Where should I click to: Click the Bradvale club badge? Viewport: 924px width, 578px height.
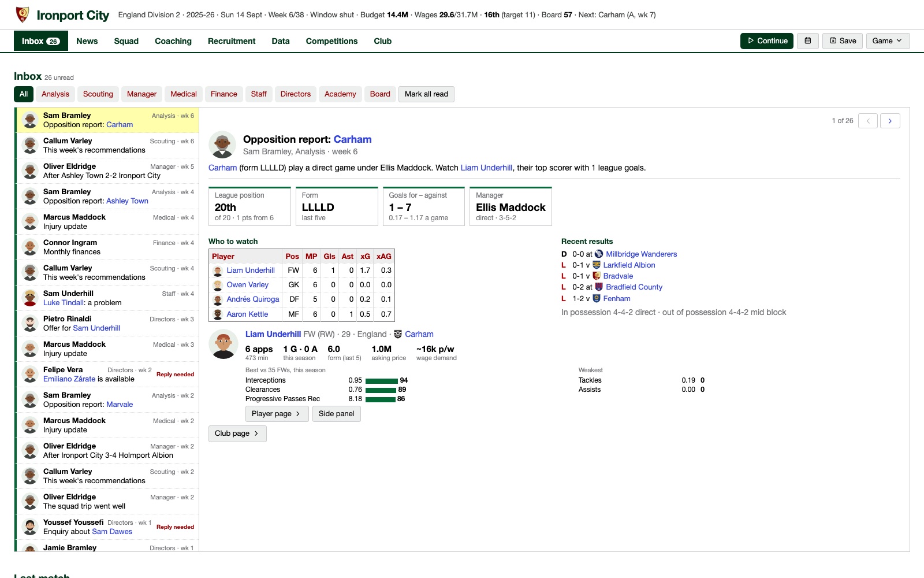[x=597, y=276]
